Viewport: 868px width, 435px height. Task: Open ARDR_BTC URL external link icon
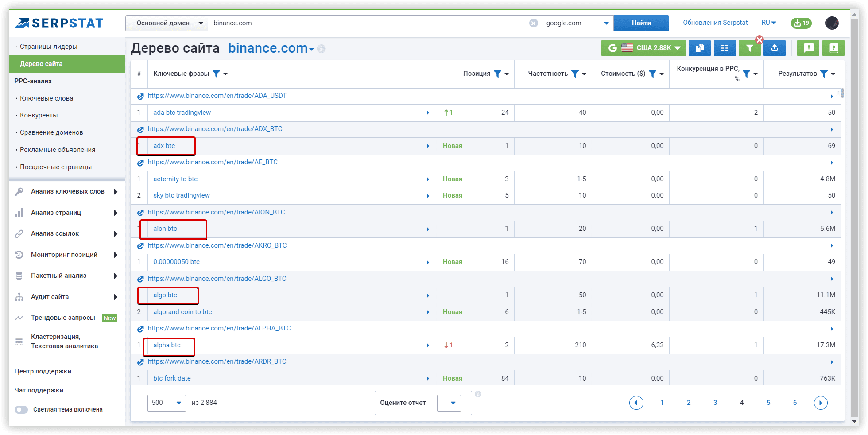click(x=140, y=362)
